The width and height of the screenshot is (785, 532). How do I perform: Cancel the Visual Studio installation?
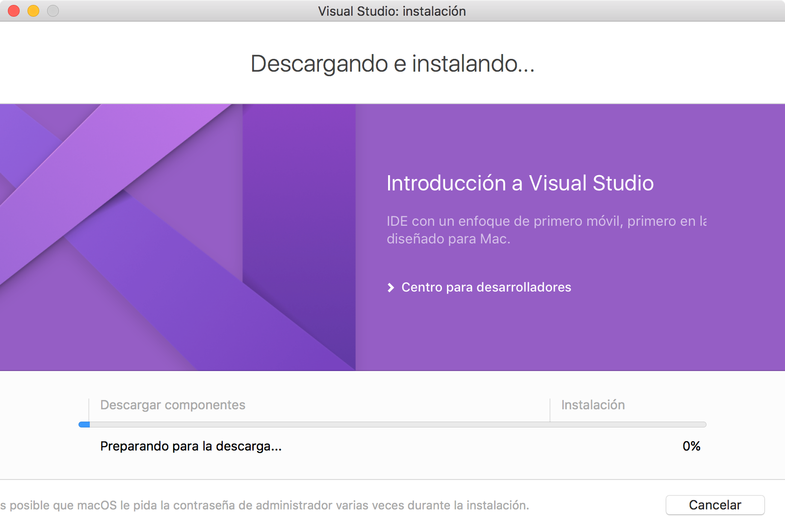pos(715,505)
